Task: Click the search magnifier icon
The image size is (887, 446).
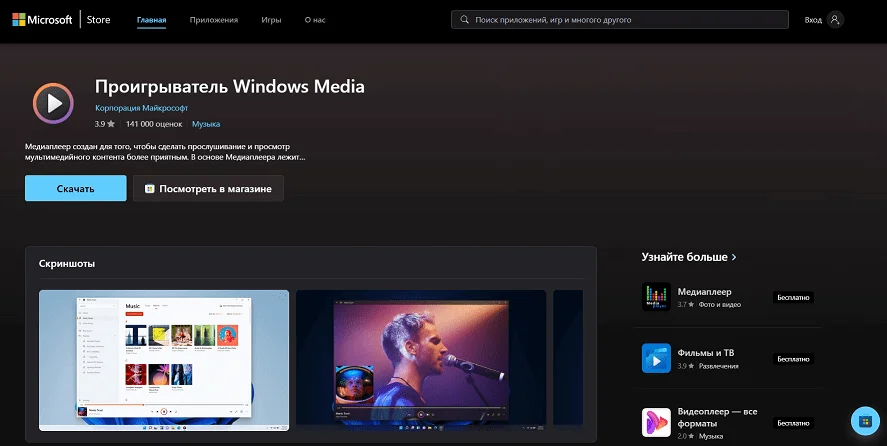Action: tap(465, 19)
